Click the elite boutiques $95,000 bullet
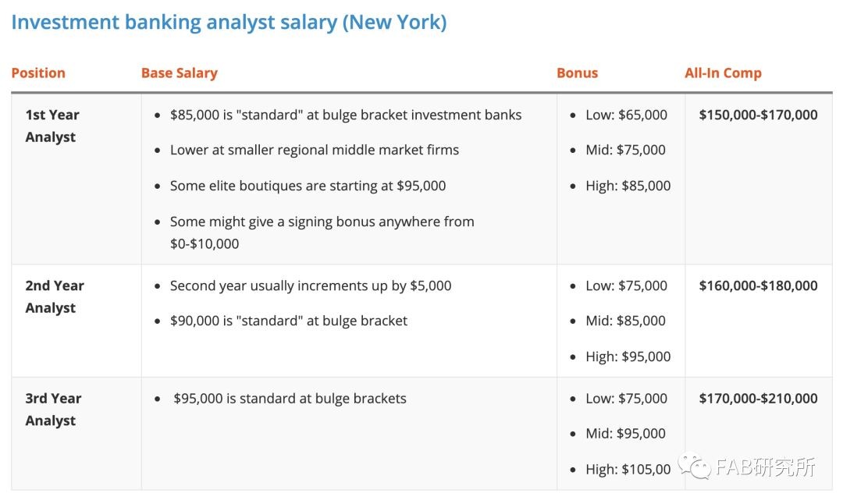The width and height of the screenshot is (843, 504). click(x=308, y=186)
